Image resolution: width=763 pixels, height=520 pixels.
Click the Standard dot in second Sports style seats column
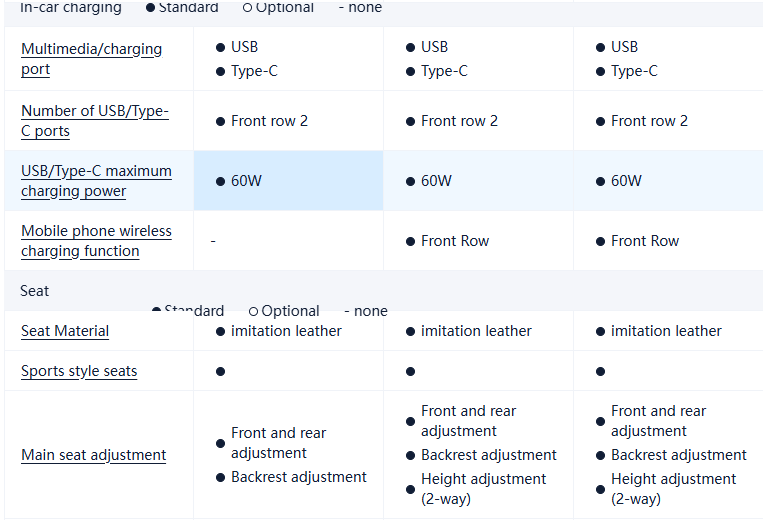pyautogui.click(x=410, y=371)
